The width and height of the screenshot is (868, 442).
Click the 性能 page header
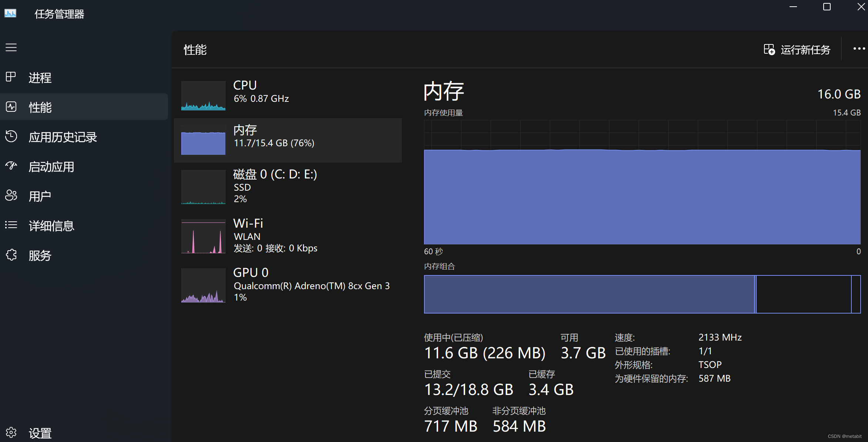tap(195, 50)
